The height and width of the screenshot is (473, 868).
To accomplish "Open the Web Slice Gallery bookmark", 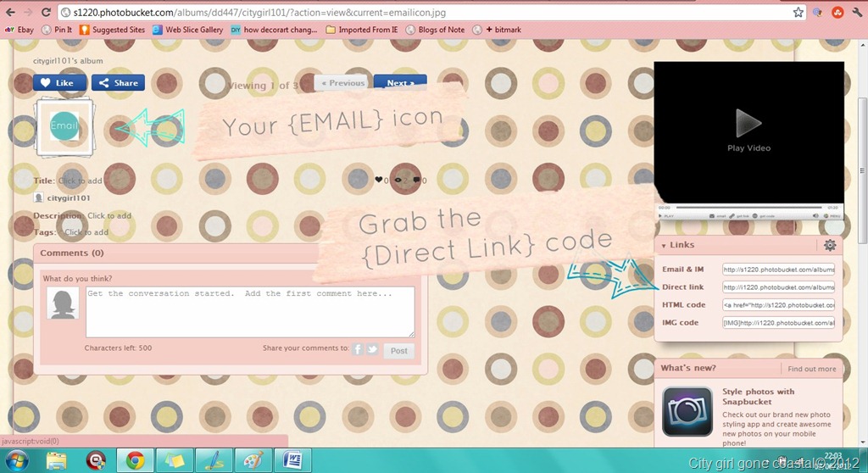I will tap(187, 30).
